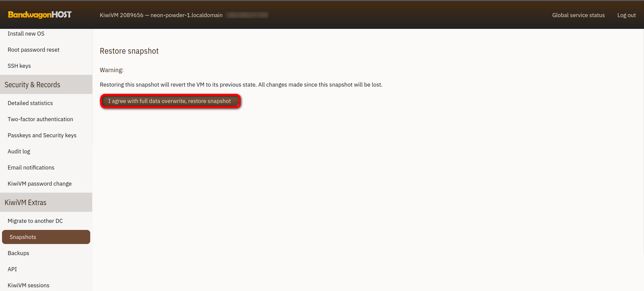The image size is (644, 291).
Task: Open the Backups page
Action: [18, 253]
